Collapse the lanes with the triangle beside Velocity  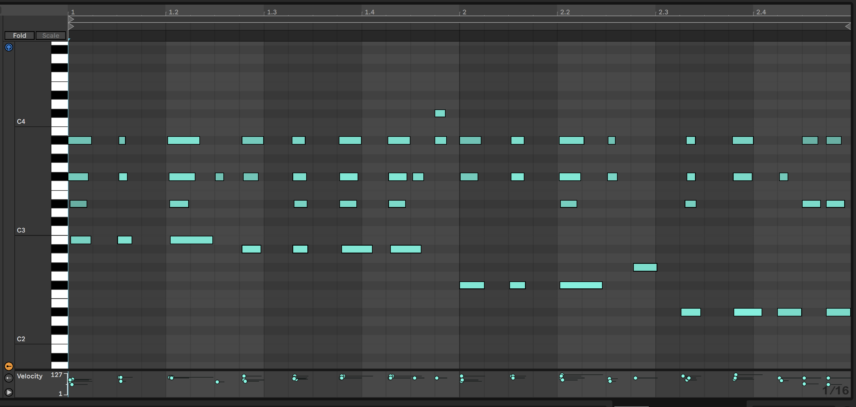tap(9, 392)
